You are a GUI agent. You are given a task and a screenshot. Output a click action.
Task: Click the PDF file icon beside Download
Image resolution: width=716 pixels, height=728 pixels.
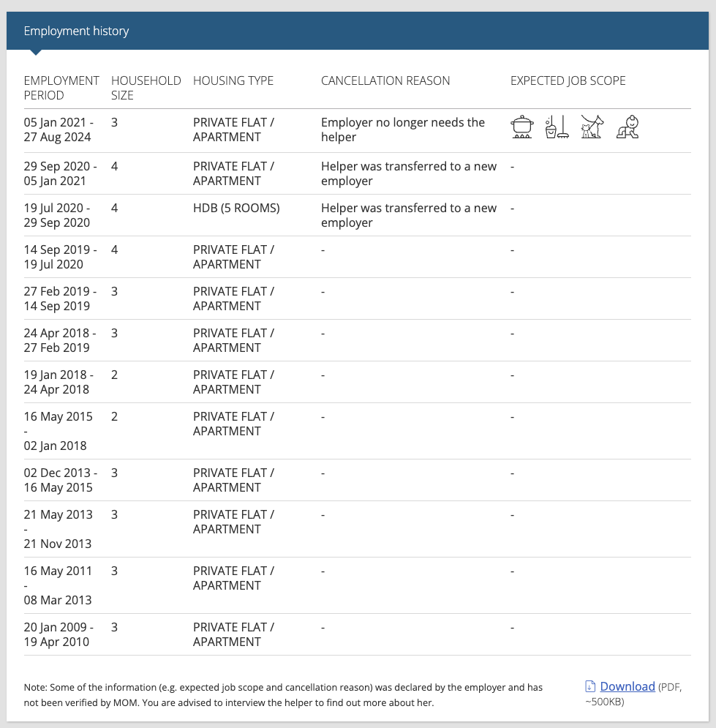(590, 686)
